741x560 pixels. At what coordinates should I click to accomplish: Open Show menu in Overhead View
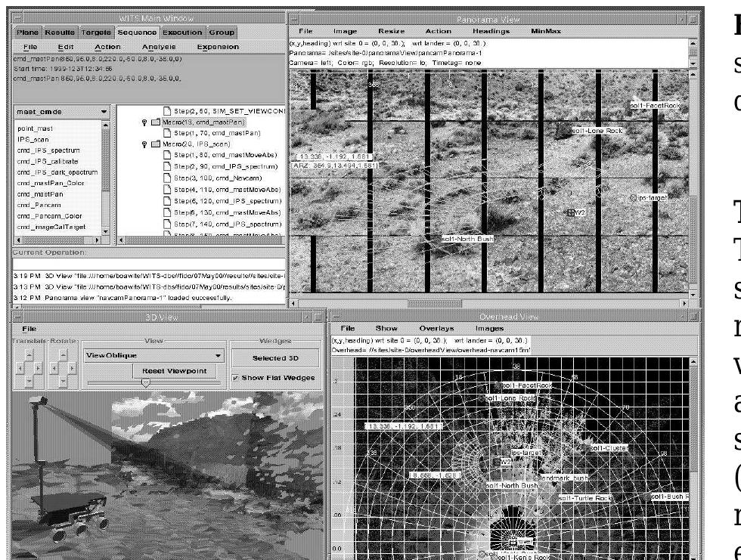click(386, 329)
